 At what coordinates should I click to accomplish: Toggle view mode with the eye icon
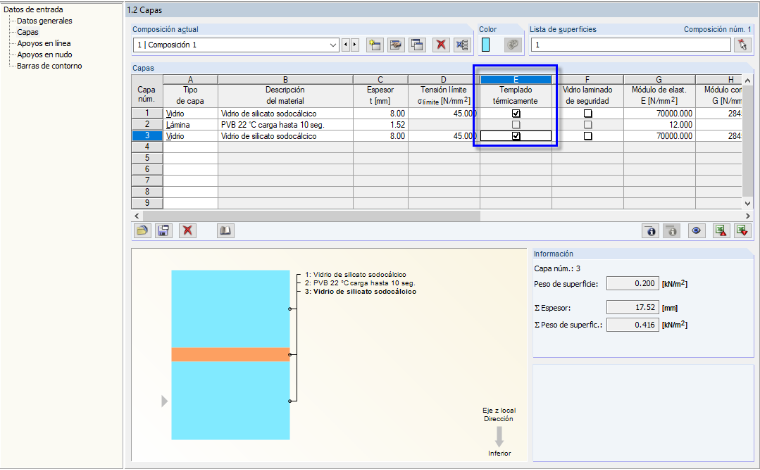[x=696, y=231]
